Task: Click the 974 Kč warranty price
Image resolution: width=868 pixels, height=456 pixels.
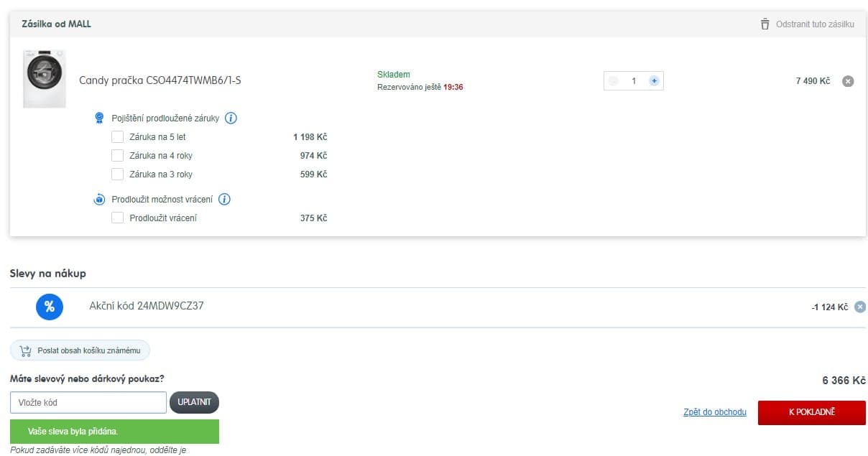Action: 314,155
